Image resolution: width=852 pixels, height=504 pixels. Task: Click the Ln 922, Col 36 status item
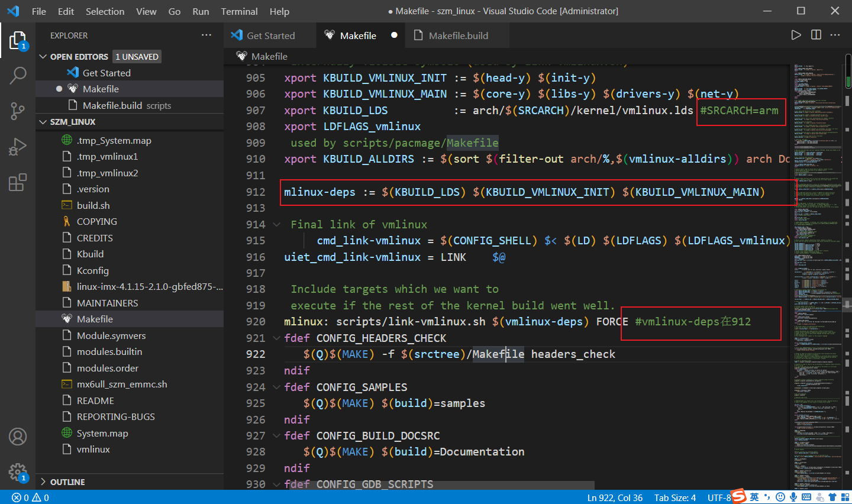click(615, 497)
